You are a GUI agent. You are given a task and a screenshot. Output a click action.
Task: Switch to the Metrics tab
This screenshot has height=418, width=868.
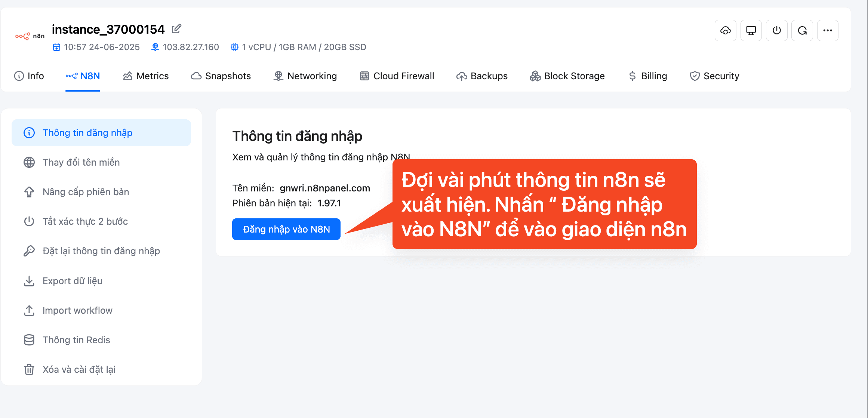click(146, 76)
